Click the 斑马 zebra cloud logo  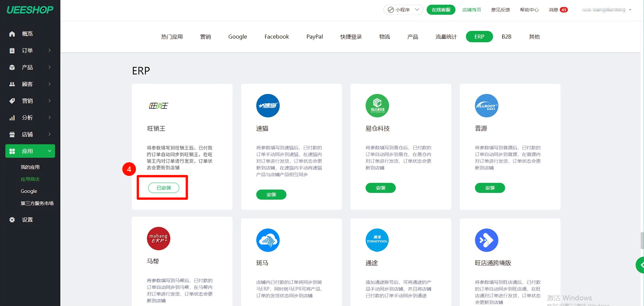pos(268,240)
